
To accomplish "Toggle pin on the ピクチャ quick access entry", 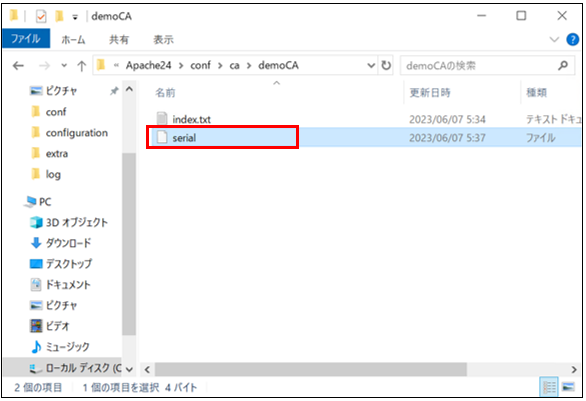I will (x=114, y=91).
